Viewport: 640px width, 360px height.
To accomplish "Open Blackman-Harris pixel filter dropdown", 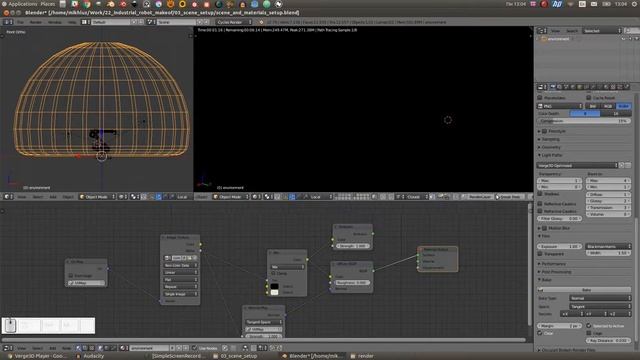I will click(x=608, y=247).
